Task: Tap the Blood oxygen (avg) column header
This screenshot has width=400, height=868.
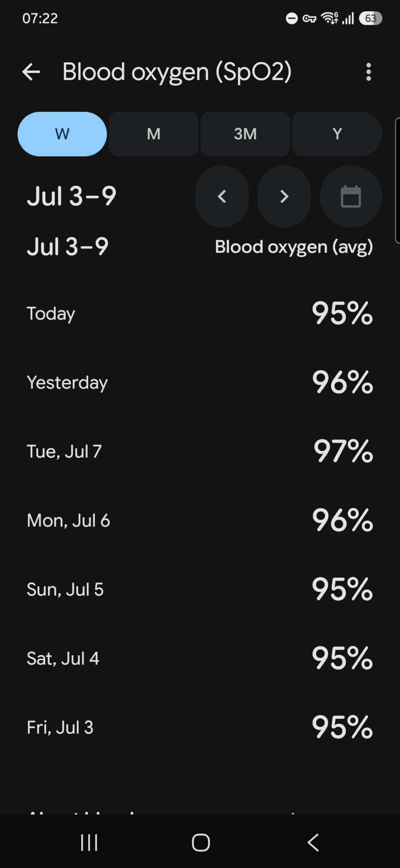Action: pyautogui.click(x=294, y=247)
